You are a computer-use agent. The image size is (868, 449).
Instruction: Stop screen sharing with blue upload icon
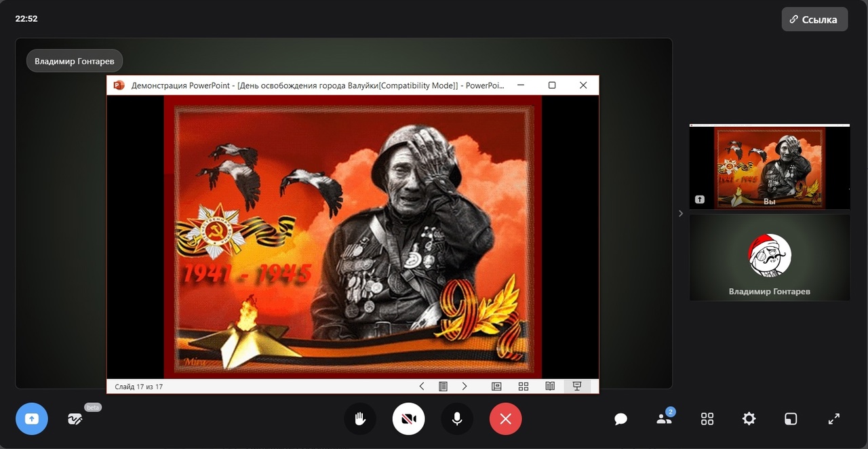(x=32, y=419)
